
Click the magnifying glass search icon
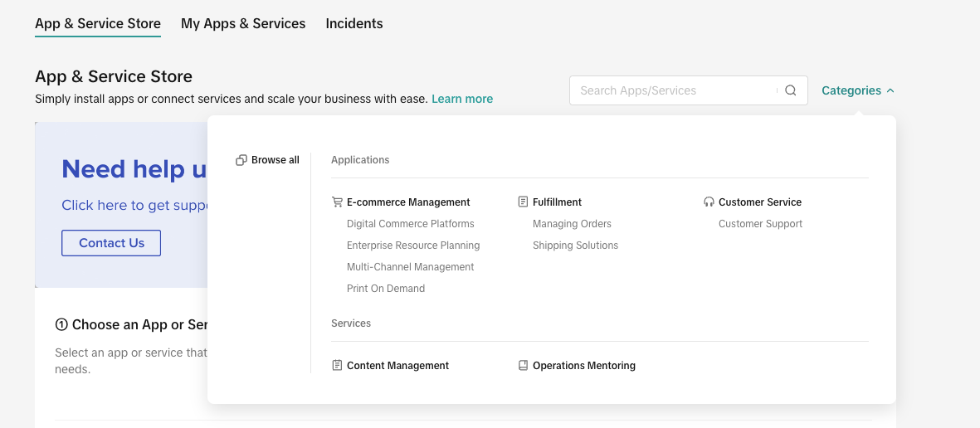[791, 90]
